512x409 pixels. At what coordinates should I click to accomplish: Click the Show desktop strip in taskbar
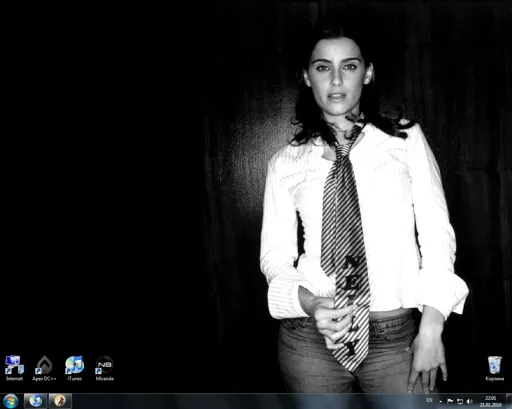509,401
